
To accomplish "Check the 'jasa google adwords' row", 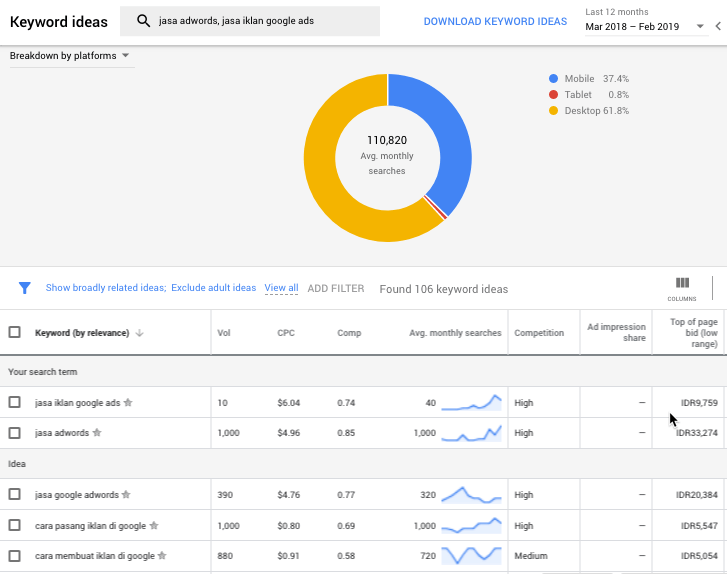I will [14, 494].
